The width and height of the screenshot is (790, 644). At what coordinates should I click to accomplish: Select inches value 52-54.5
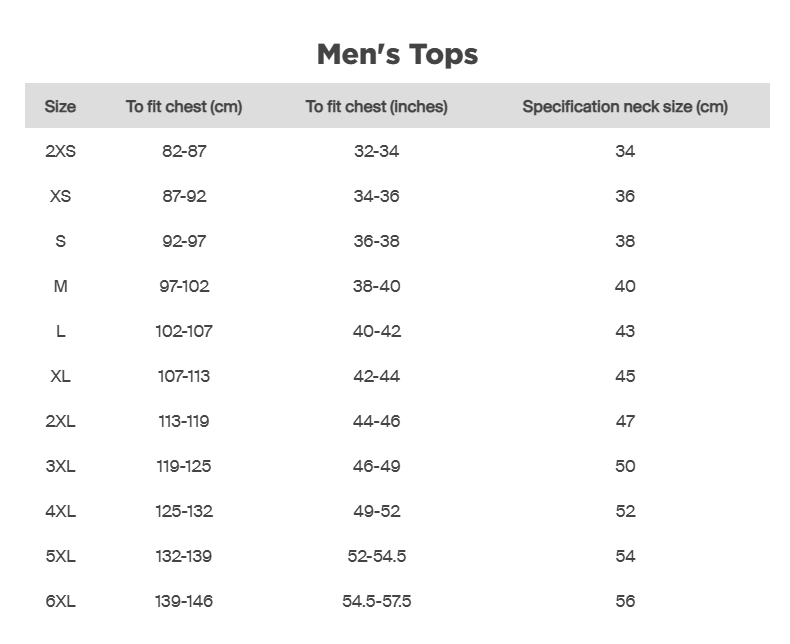point(376,556)
